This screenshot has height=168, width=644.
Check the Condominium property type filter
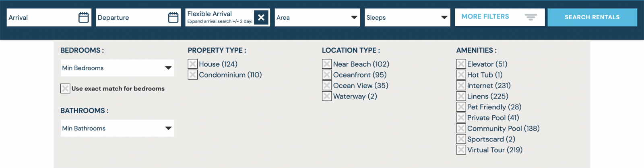coord(193,75)
